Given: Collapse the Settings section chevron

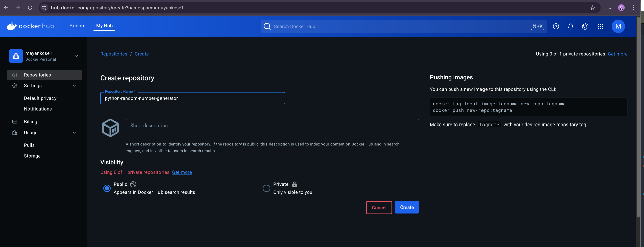Looking at the screenshot, I should [74, 86].
